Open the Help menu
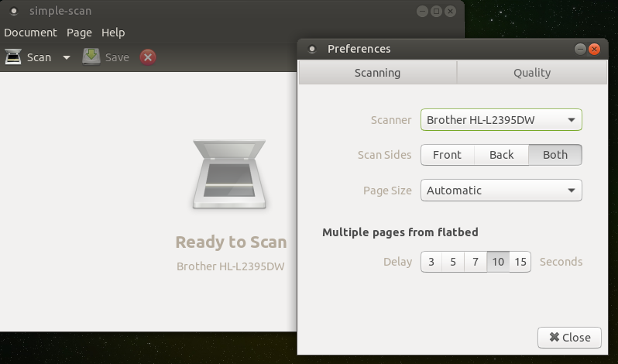Screen dimensions: 618x364 pos(113,33)
